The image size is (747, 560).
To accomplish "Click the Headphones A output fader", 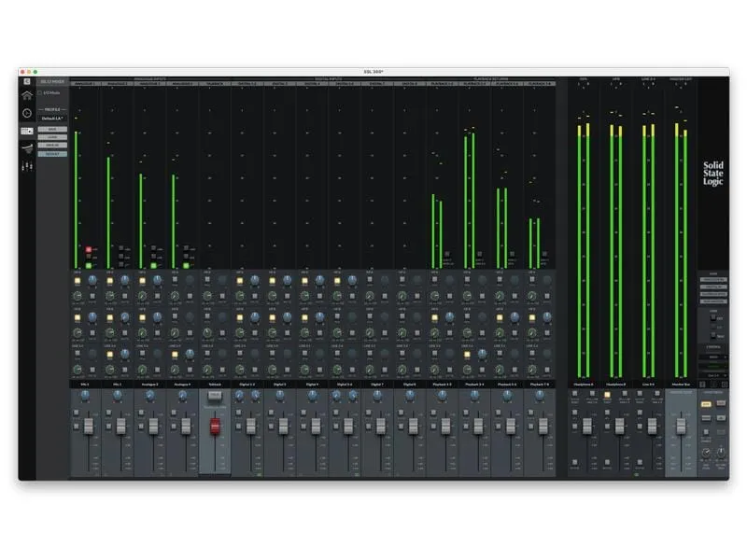I will coord(587,426).
